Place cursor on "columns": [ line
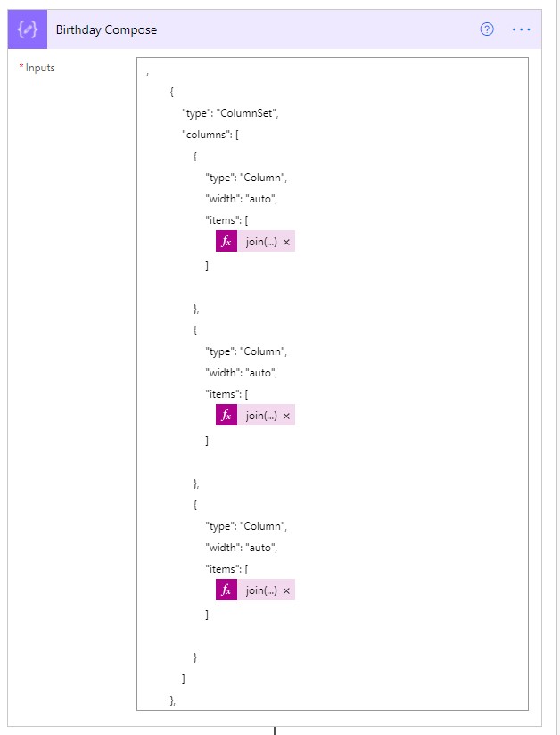560x735 pixels. click(x=210, y=135)
